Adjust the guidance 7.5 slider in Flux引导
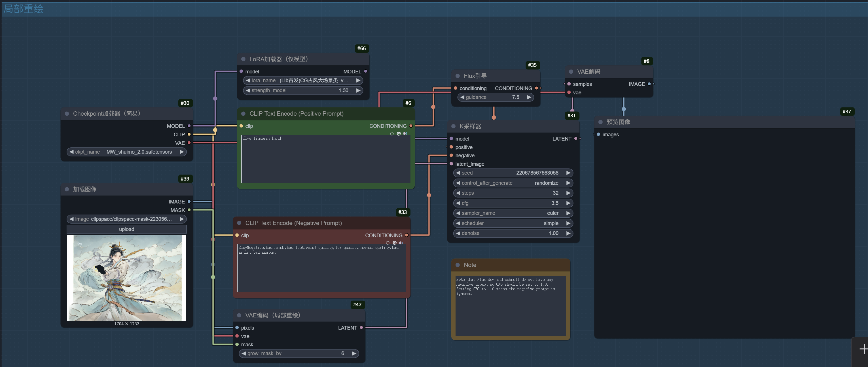This screenshot has height=367, width=868. tap(495, 97)
